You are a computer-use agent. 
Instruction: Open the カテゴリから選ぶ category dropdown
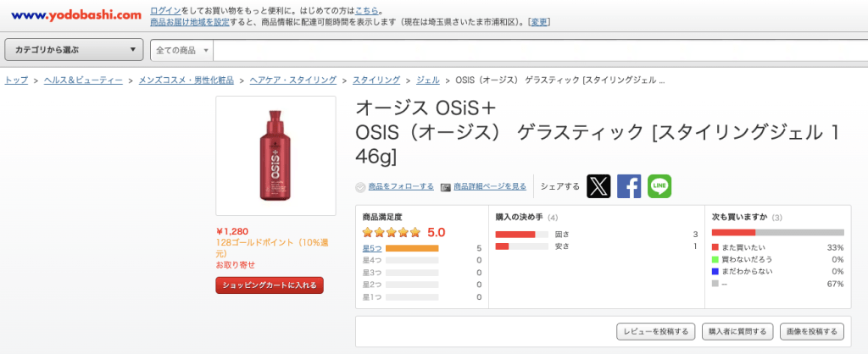coord(75,50)
